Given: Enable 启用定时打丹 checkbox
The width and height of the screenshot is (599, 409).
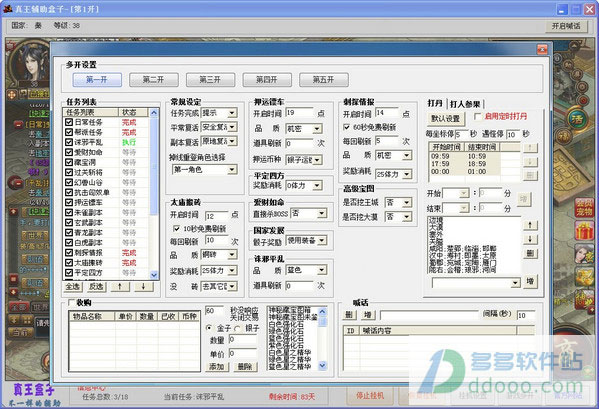Looking at the screenshot, I should tap(477, 116).
